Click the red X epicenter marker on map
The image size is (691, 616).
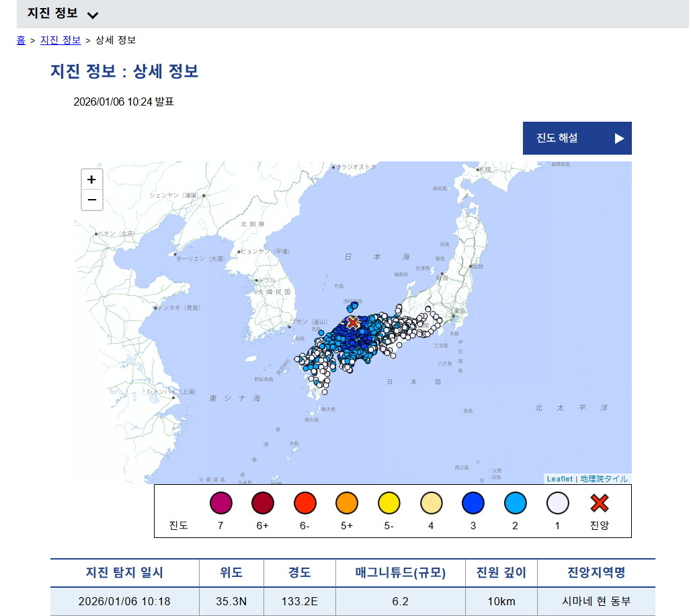point(352,322)
